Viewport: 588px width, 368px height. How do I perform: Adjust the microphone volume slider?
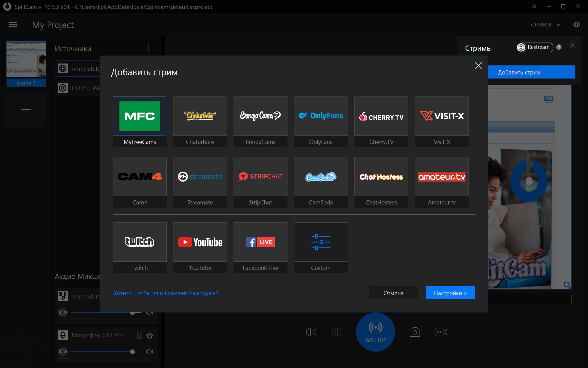coord(132,352)
